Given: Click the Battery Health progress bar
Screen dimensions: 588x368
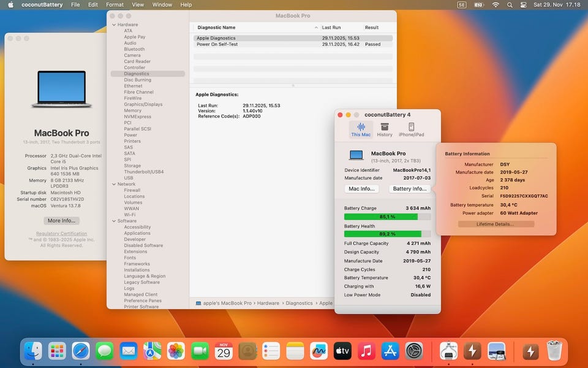Looking at the screenshot, I should [x=386, y=234].
